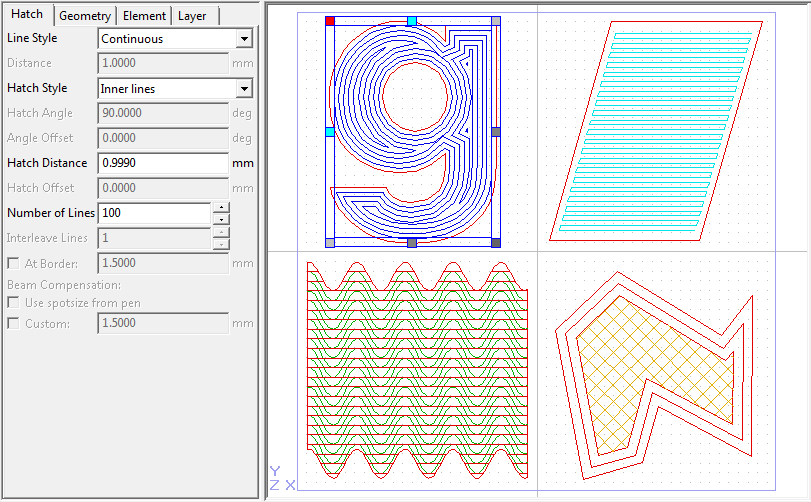811x502 pixels.
Task: Click the Number of Lines field
Action: tap(154, 213)
